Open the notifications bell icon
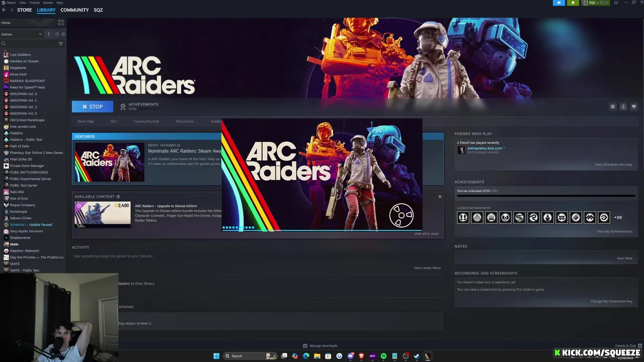Viewport: 644px width, 362px height. 573,3
